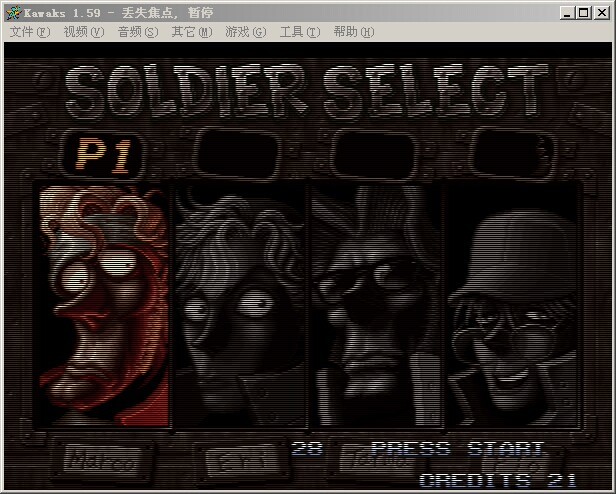Open the 游戏 (Game) menu
The height and width of the screenshot is (494, 616).
[x=245, y=32]
